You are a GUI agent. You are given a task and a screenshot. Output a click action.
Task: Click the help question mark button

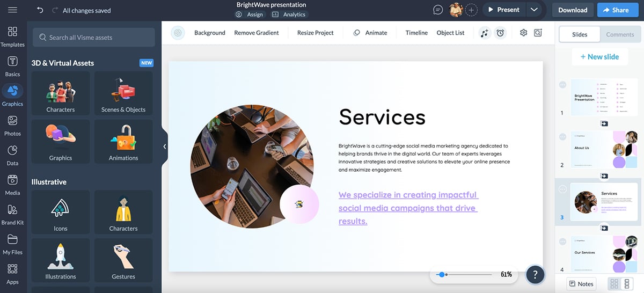[x=535, y=274]
